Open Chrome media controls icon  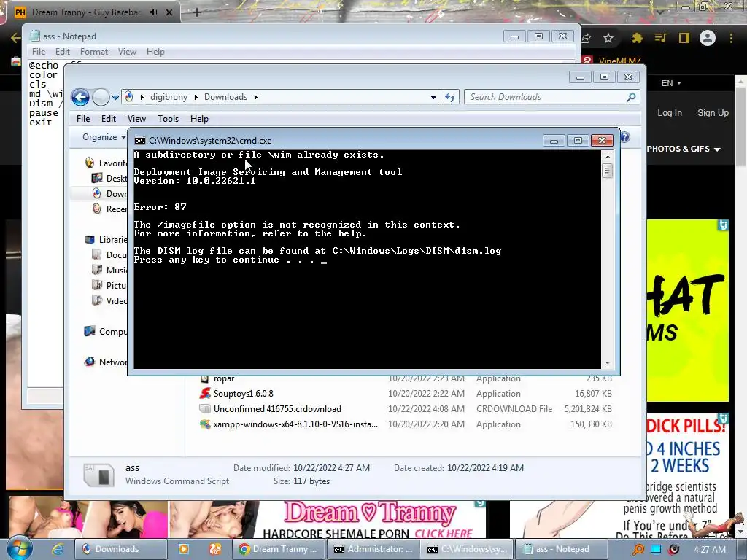click(x=660, y=38)
